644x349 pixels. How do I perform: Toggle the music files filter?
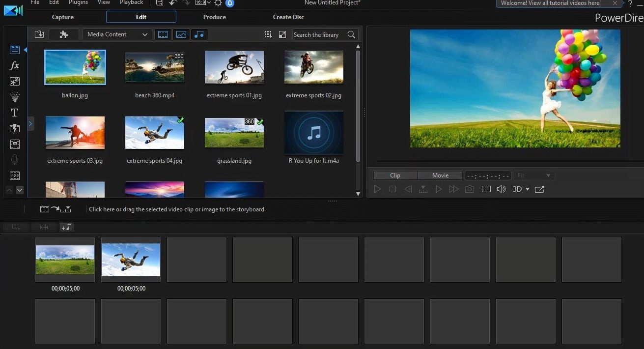[199, 34]
